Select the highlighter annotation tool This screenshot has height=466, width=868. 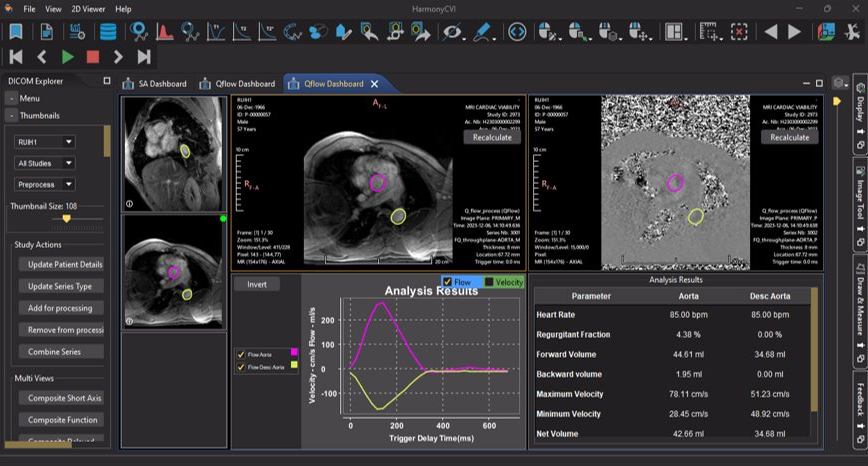point(483,31)
